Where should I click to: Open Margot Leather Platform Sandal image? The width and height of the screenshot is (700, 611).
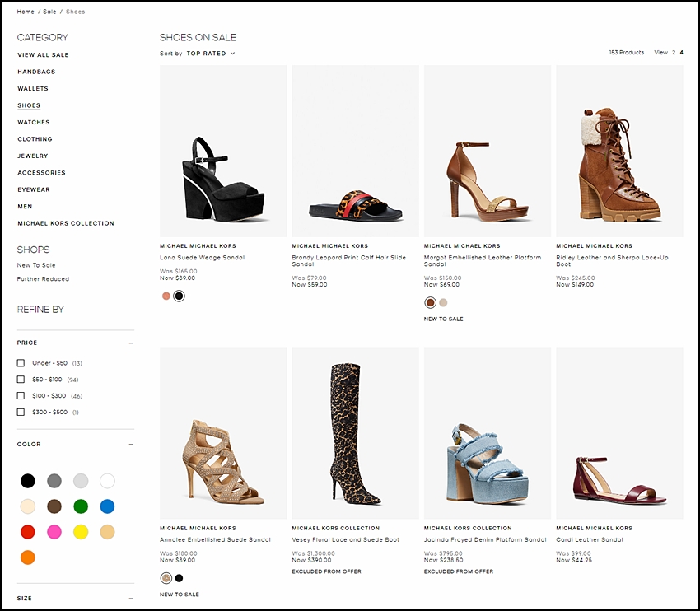pyautogui.click(x=488, y=151)
